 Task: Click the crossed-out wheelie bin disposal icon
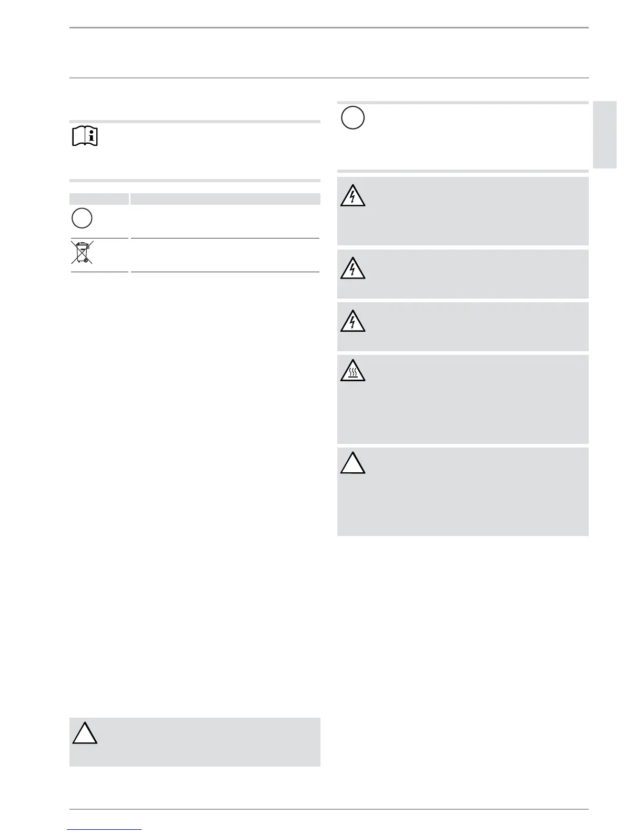(82, 252)
